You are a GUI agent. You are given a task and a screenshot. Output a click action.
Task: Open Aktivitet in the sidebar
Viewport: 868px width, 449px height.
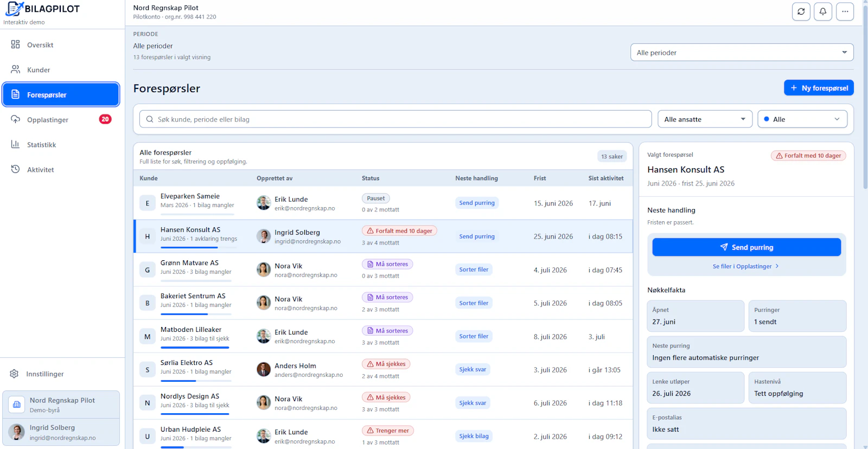[61, 170]
